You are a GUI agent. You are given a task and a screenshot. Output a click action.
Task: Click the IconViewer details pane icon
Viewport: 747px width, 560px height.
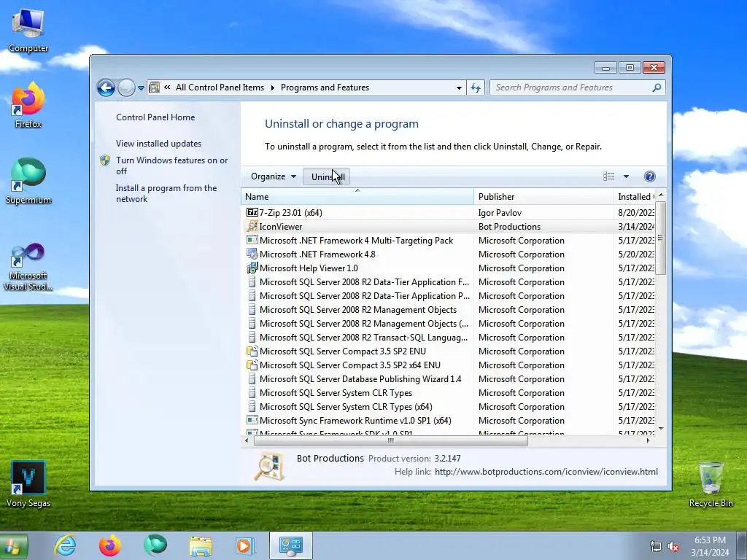click(269, 467)
